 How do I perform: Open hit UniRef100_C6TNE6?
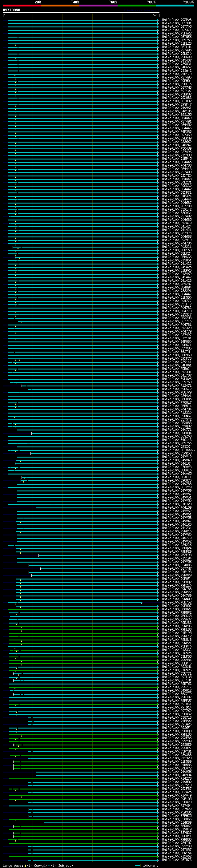[177, 37]
